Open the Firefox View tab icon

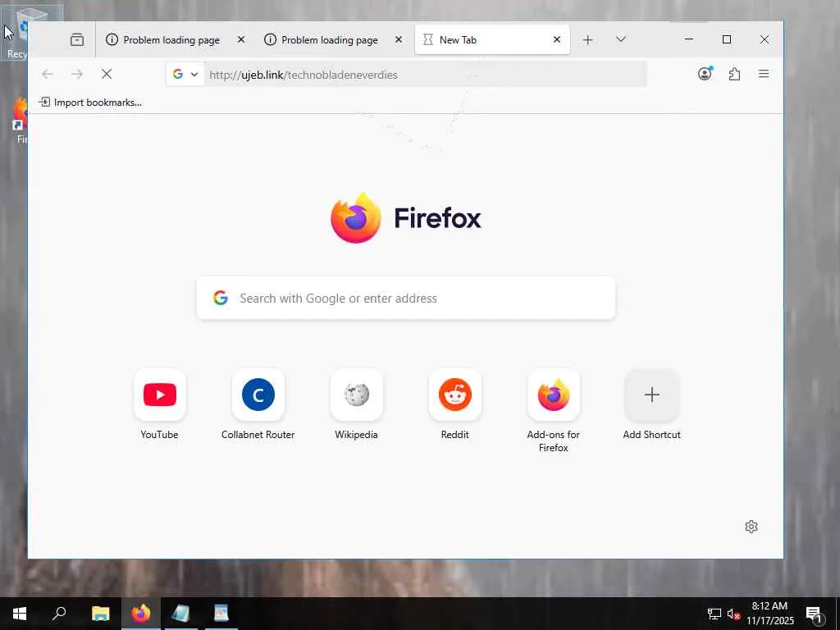77,39
